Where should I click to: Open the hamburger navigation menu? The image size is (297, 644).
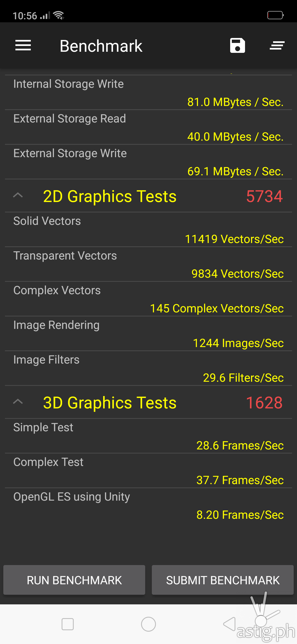click(23, 45)
